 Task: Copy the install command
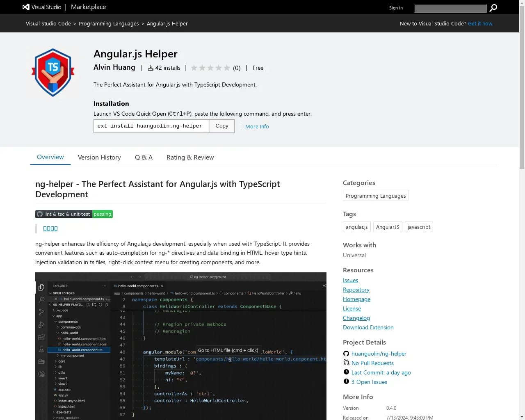tap(222, 126)
